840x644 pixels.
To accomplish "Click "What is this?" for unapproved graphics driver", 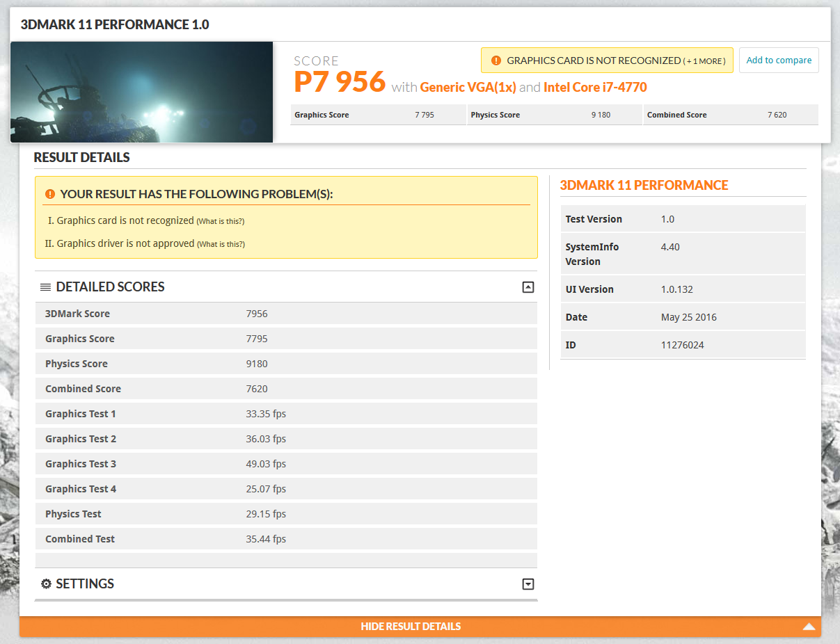I will tap(221, 244).
